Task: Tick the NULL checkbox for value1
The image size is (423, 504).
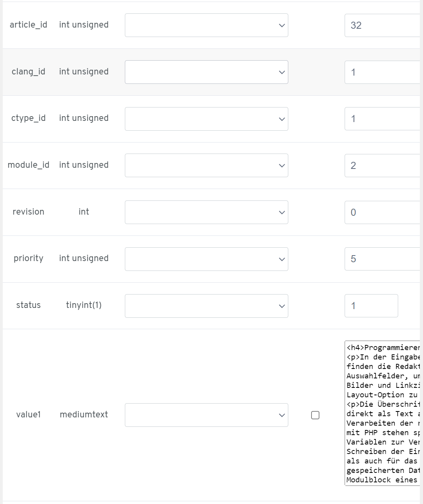Action: coord(315,415)
